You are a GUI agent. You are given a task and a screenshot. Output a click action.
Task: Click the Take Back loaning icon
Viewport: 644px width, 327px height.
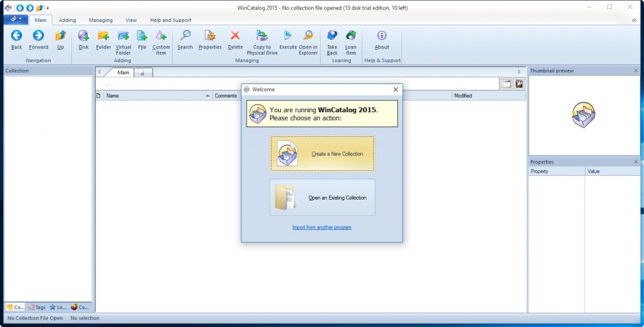[332, 36]
